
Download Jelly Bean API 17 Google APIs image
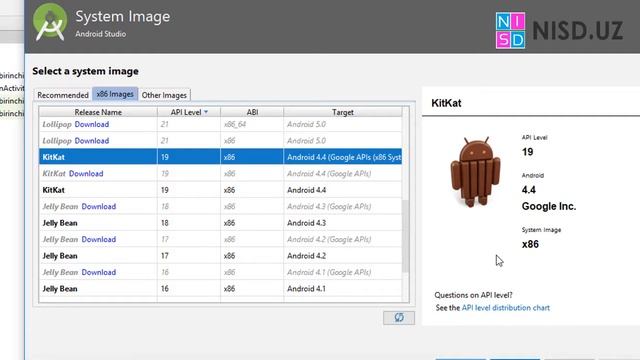(99, 239)
